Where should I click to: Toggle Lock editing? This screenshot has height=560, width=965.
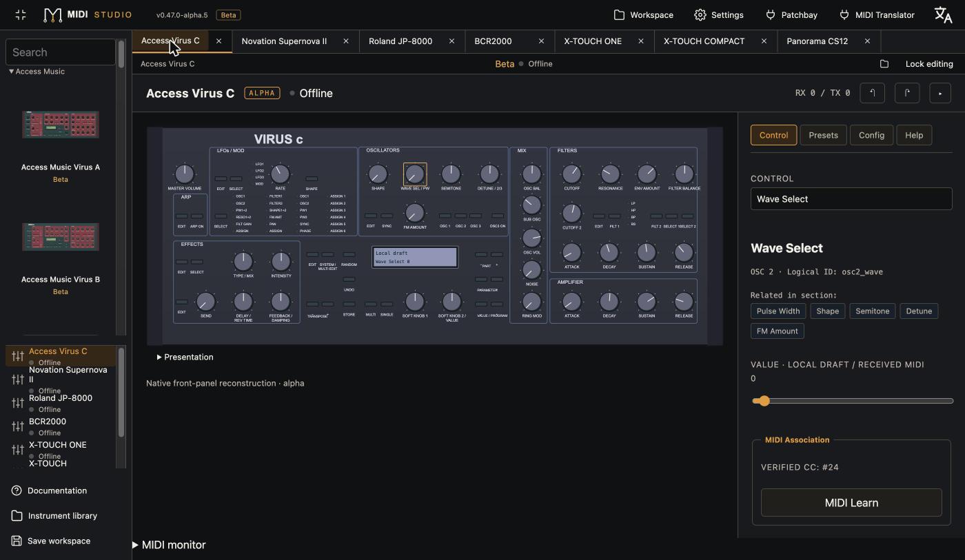[929, 64]
